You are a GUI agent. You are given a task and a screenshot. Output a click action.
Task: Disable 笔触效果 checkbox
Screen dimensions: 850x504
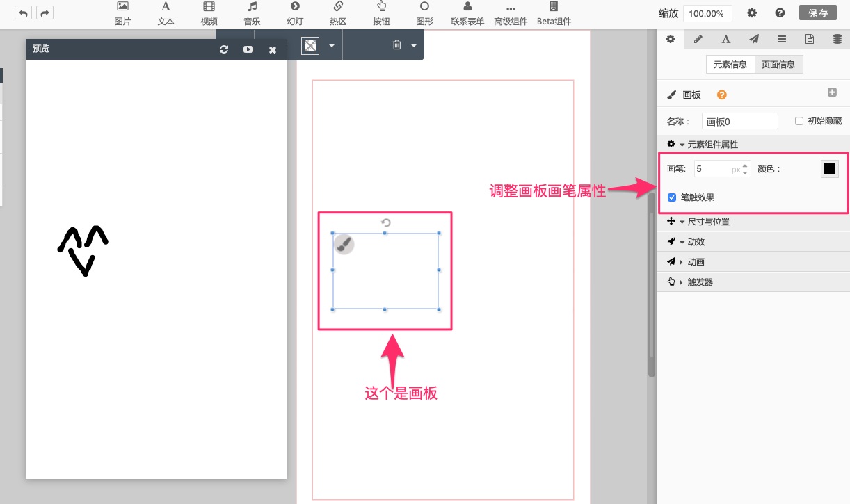(672, 197)
